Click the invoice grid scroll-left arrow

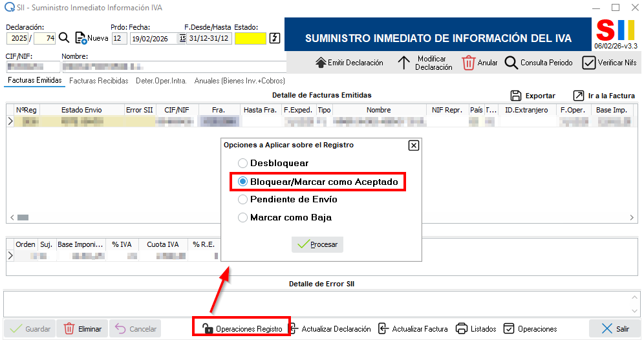[x=12, y=218]
